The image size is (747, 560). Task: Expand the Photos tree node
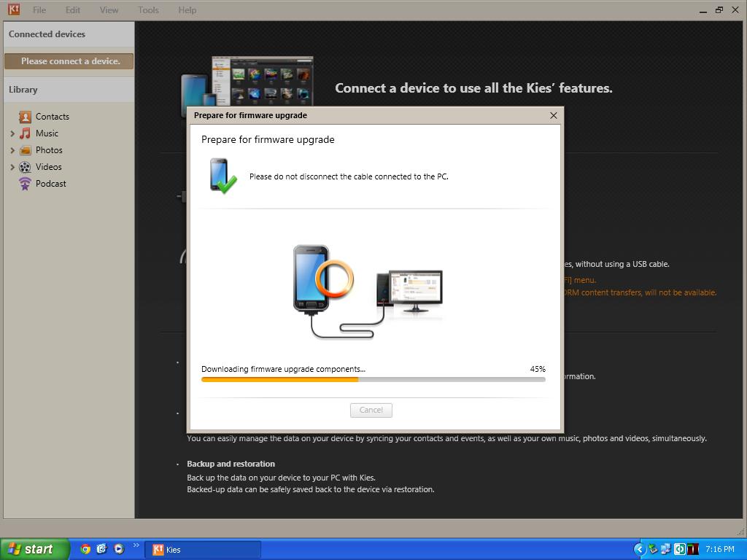click(12, 150)
